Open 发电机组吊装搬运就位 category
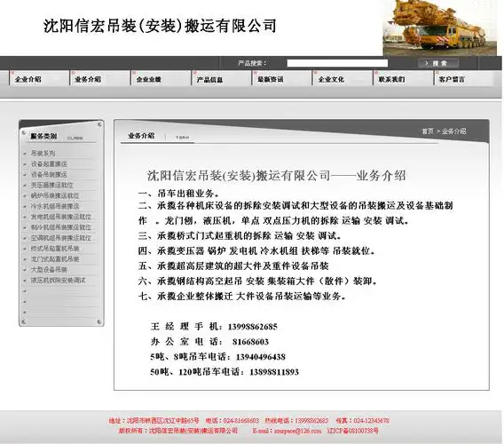The width and height of the screenshot is (504, 444). [61, 217]
